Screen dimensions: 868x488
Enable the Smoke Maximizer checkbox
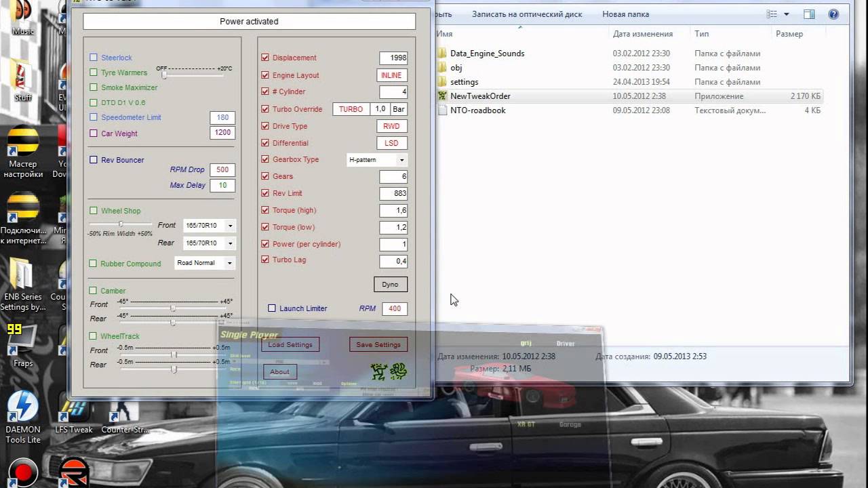click(94, 87)
